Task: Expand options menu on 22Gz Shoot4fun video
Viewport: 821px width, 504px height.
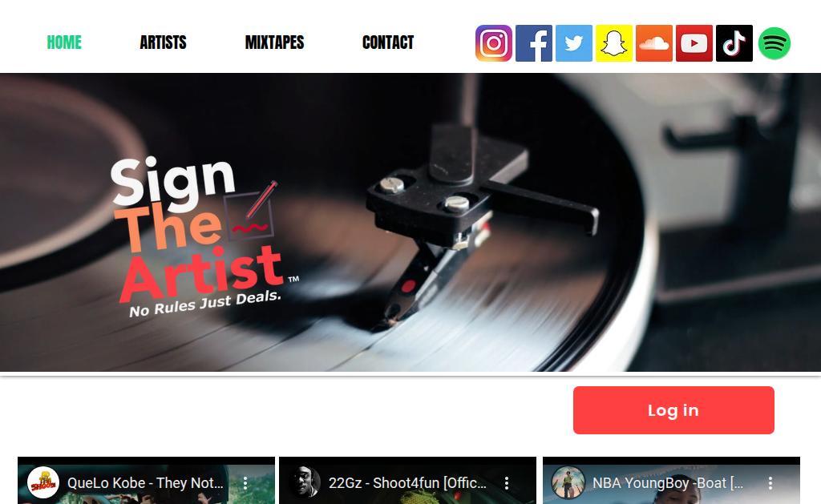Action: pyautogui.click(x=507, y=483)
